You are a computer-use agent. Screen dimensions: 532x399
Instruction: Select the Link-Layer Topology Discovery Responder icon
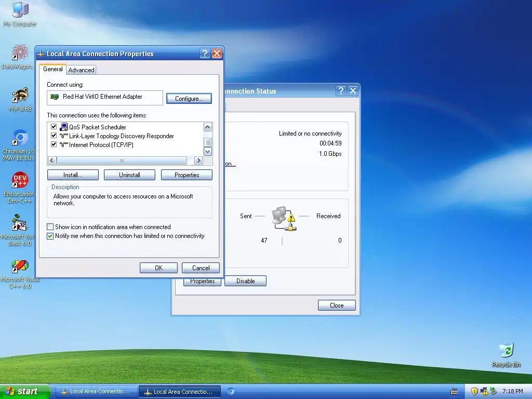point(64,136)
